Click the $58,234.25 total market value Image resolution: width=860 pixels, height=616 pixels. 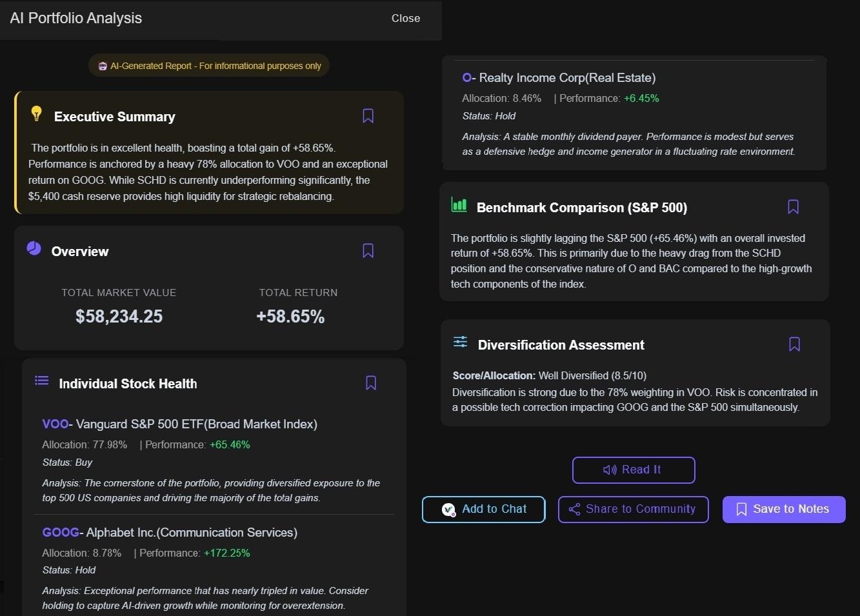119,317
